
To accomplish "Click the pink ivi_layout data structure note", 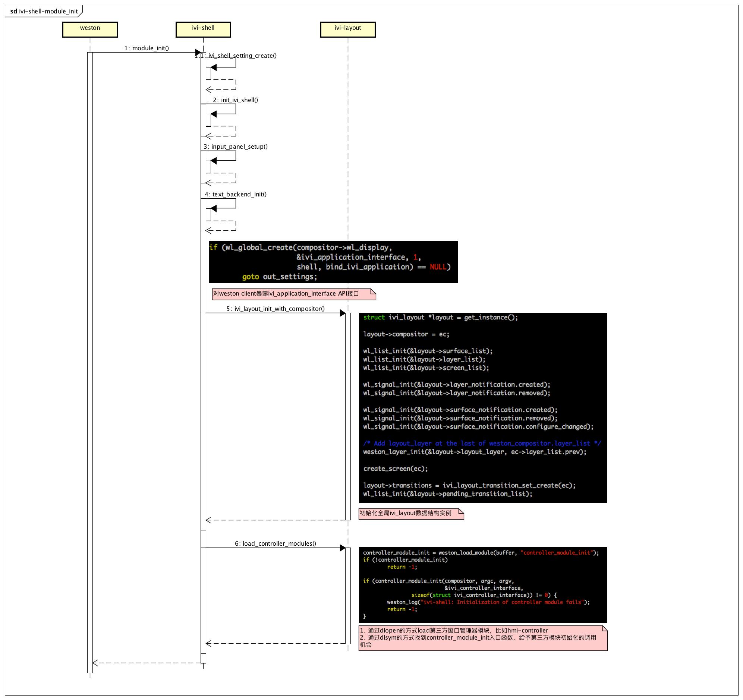I will pos(410,514).
